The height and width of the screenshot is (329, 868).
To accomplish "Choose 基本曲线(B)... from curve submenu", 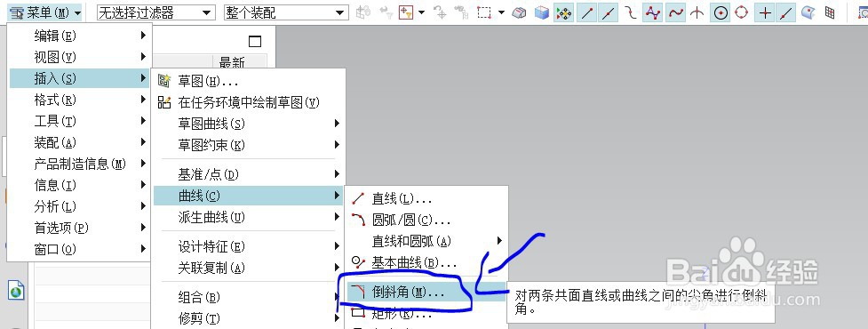I will tap(426, 262).
